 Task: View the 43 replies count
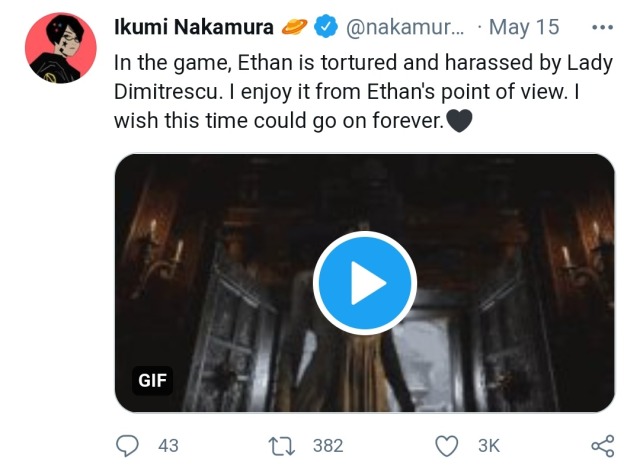(168, 446)
